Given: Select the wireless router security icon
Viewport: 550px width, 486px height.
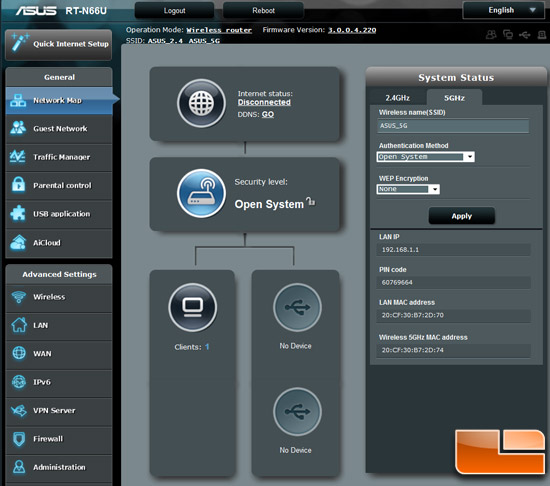Looking at the screenshot, I should click(201, 193).
